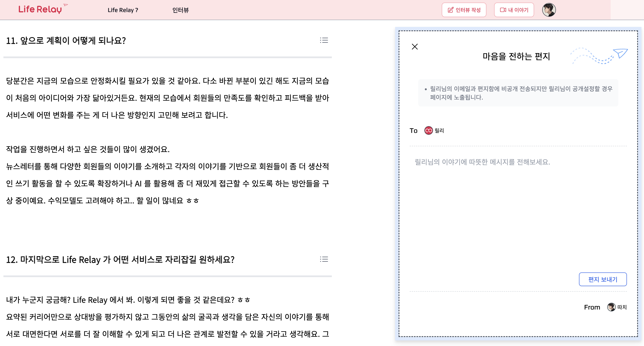Open the list icon beside question 12
The width and height of the screenshot is (644, 346).
tap(324, 259)
